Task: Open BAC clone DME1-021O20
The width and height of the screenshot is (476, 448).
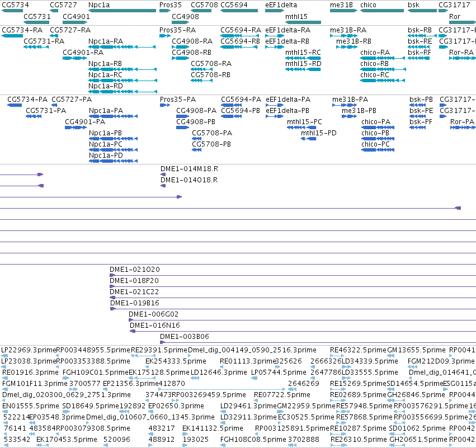Action: (x=135, y=270)
